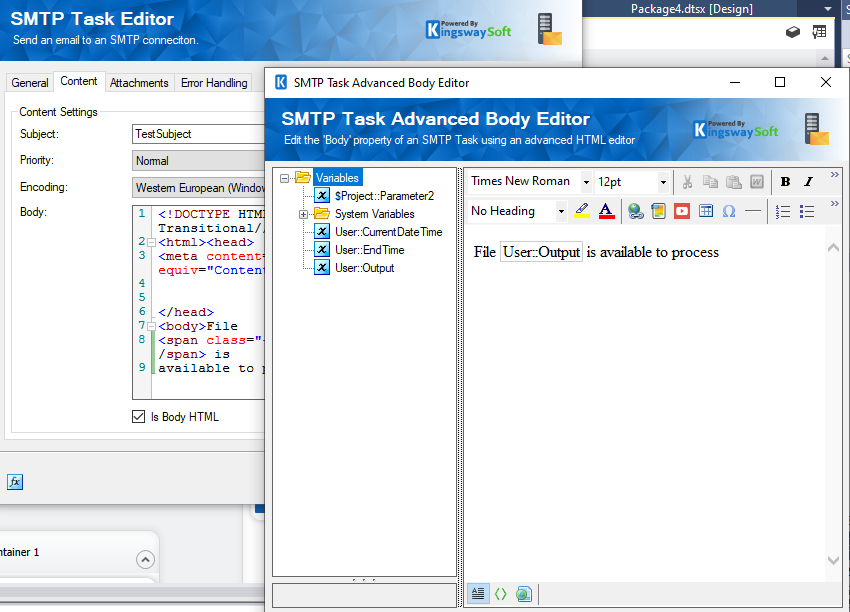Insert a table into the body

[707, 210]
